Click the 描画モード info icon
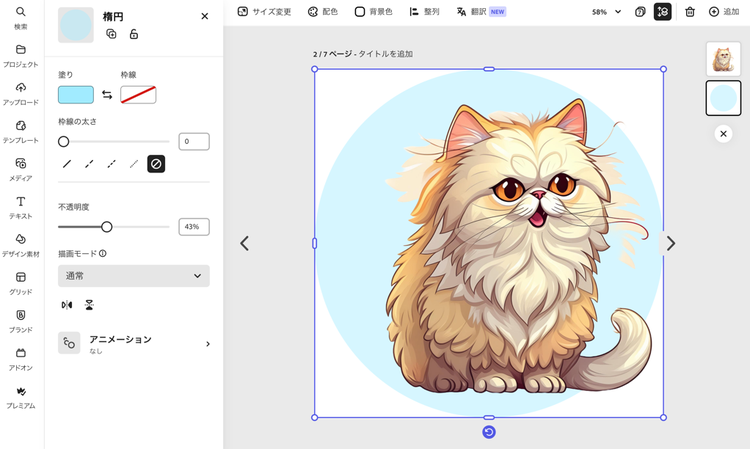 tap(103, 253)
